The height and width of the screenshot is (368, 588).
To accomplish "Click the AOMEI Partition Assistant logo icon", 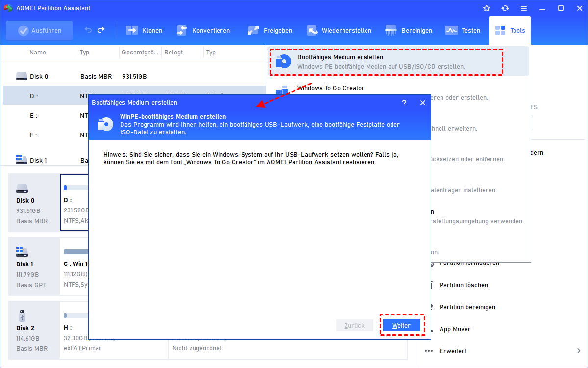I will (8, 8).
